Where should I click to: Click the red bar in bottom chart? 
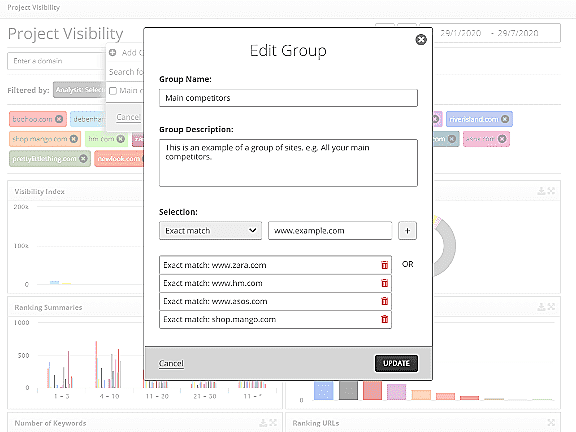(x=372, y=390)
